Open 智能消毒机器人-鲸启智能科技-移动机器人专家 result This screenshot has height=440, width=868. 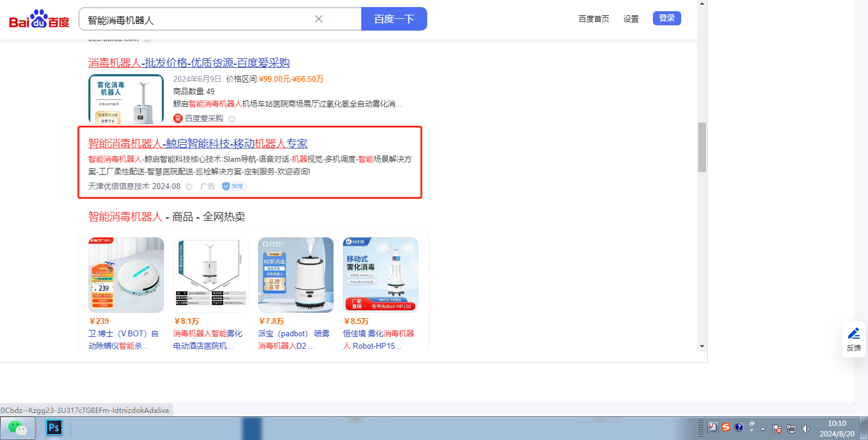(x=198, y=144)
